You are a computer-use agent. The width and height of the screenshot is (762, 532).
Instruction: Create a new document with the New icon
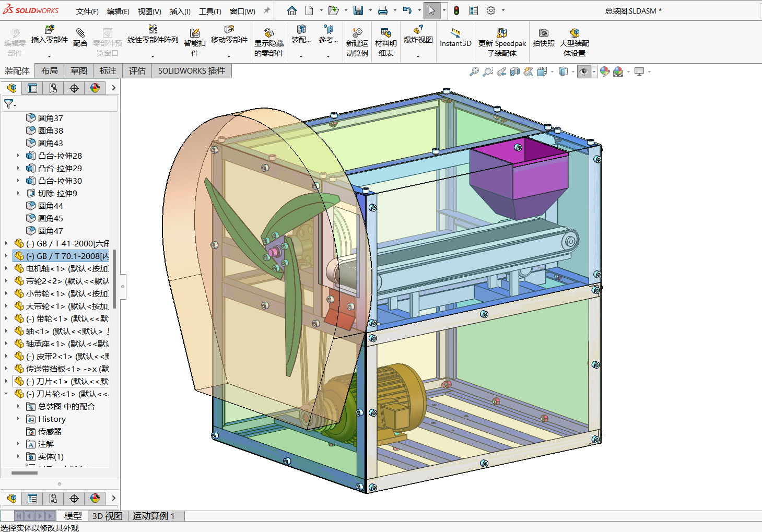click(x=309, y=10)
